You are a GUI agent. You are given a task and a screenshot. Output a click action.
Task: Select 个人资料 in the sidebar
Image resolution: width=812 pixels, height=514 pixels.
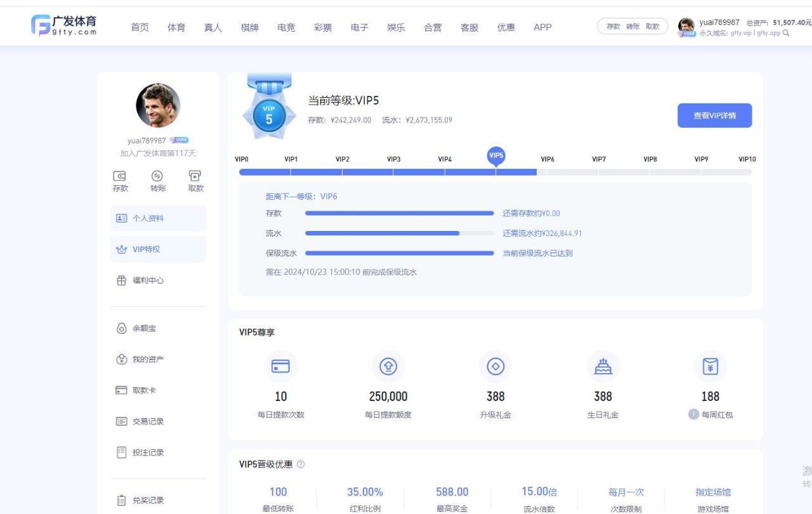coord(147,218)
